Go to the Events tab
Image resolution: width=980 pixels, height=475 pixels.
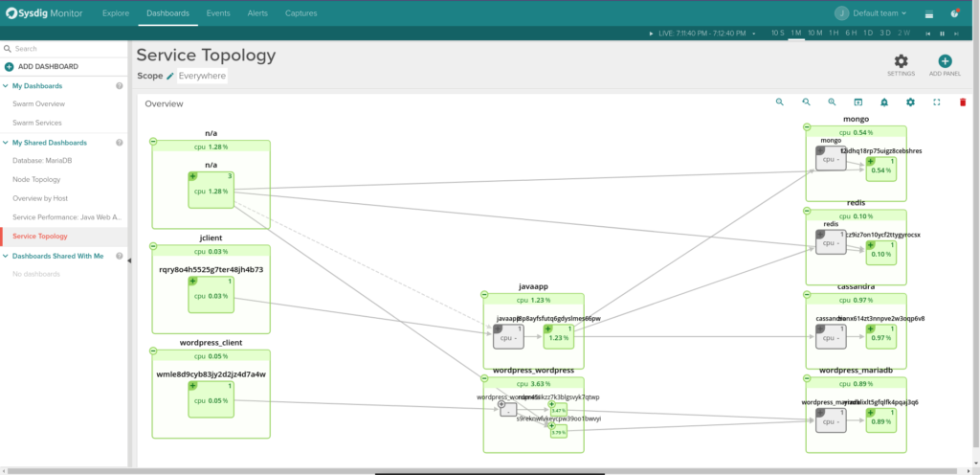coord(218,13)
